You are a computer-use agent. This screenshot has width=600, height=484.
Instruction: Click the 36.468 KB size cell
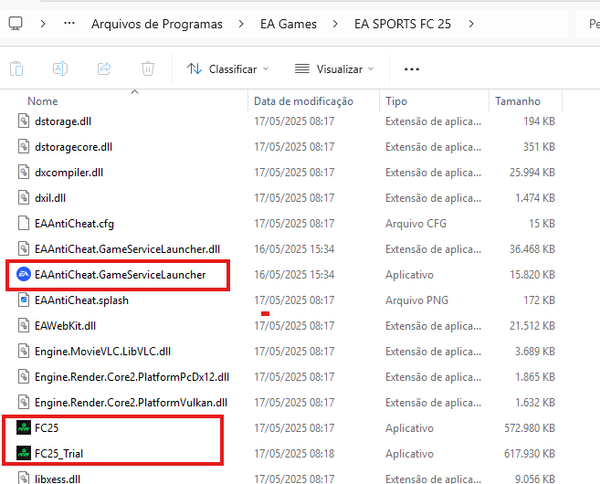532,249
